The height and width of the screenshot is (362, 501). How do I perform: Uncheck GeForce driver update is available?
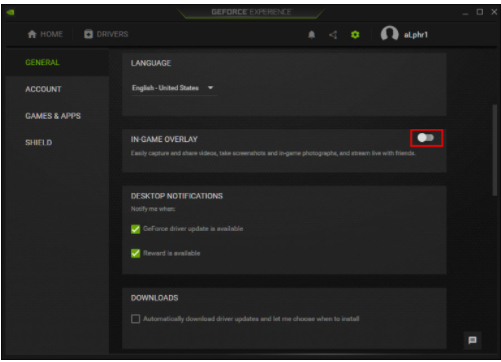tap(135, 229)
